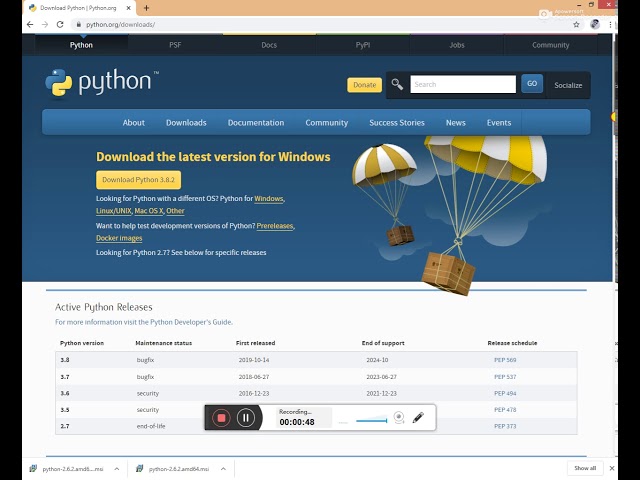Open a new browser tab
This screenshot has height=480, width=640.
coord(147,8)
